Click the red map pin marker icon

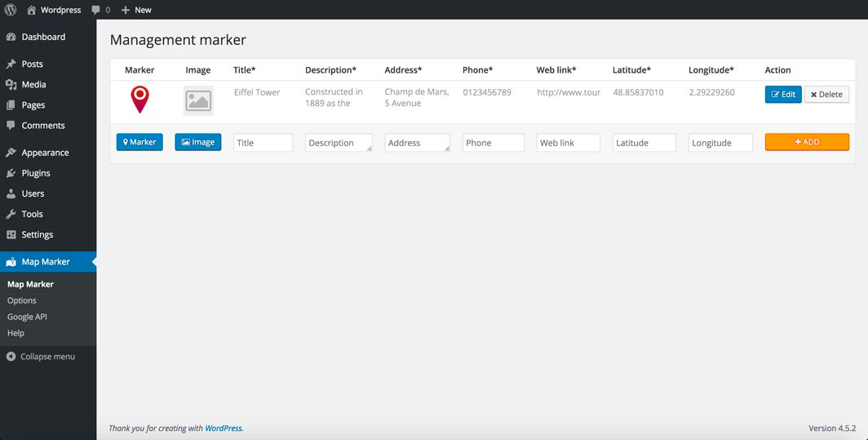point(139,100)
